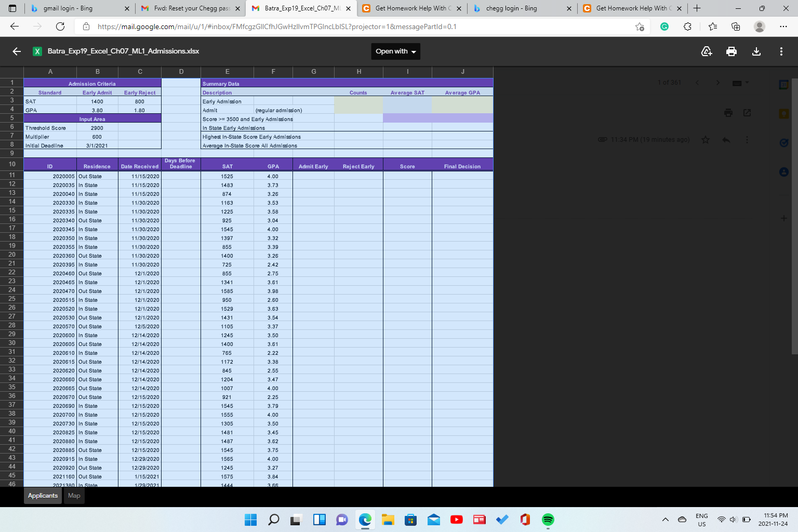Open the 'Fwd: Reset your Chegg' tab
Viewport: 798px width, 532px height.
point(192,8)
